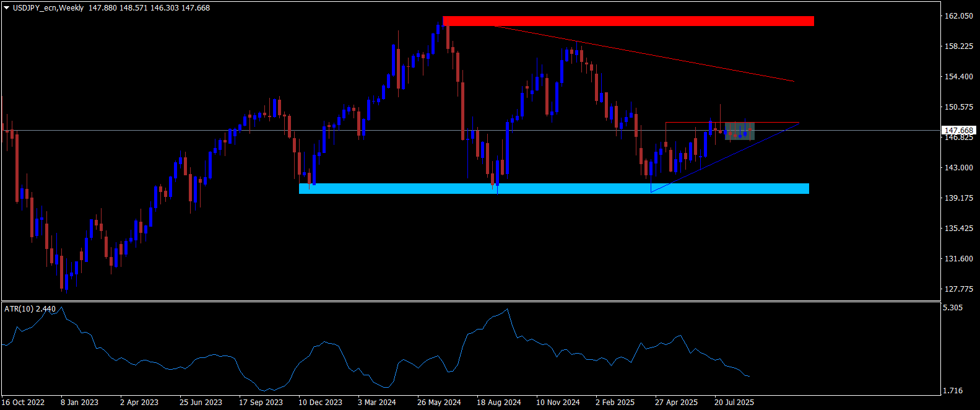Viewport: 980px width, 410px height.
Task: Click the 18 Aug 2024 date label
Action: (498, 403)
